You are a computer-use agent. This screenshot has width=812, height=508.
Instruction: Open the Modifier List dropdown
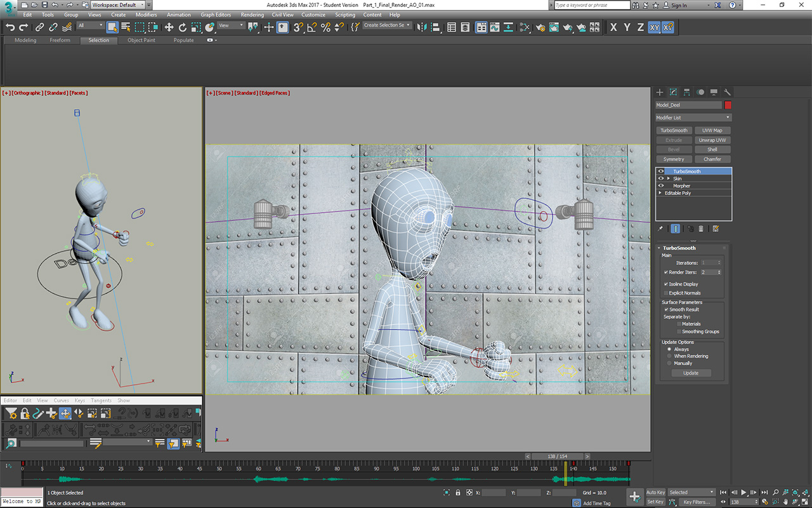[693, 117]
